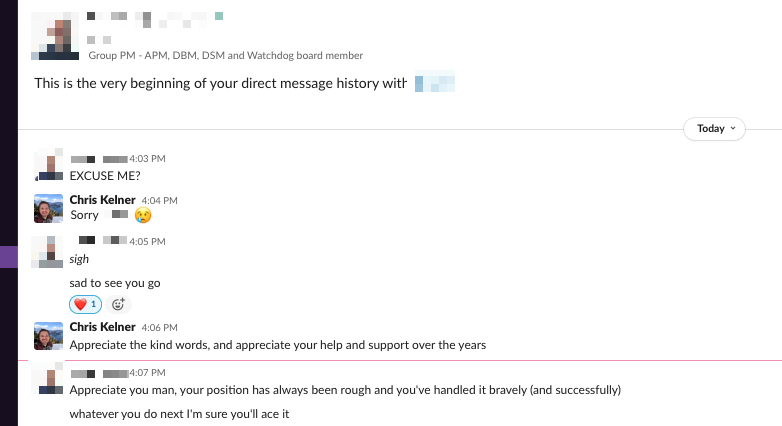Viewport: 782px width, 426px height.
Task: Open the 4:03 PM message timestamp
Action: click(x=147, y=159)
